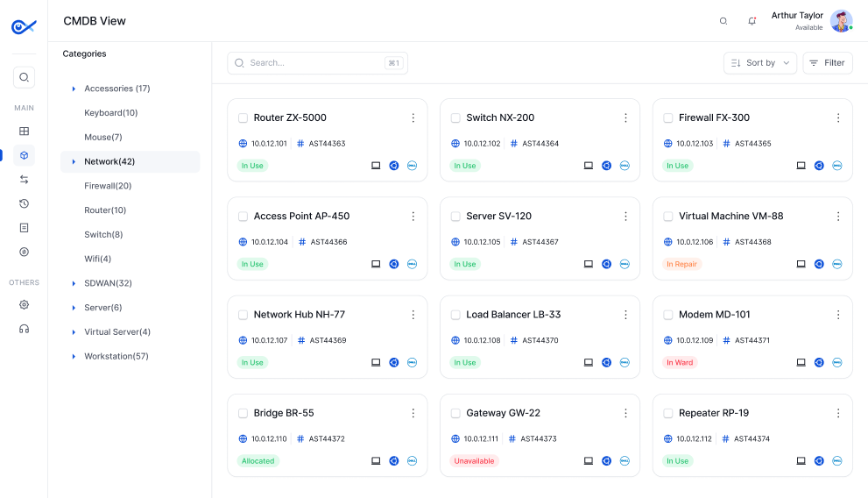This screenshot has width=868, height=498.
Task: Open the history clock icon in sidebar
Action: pos(24,203)
